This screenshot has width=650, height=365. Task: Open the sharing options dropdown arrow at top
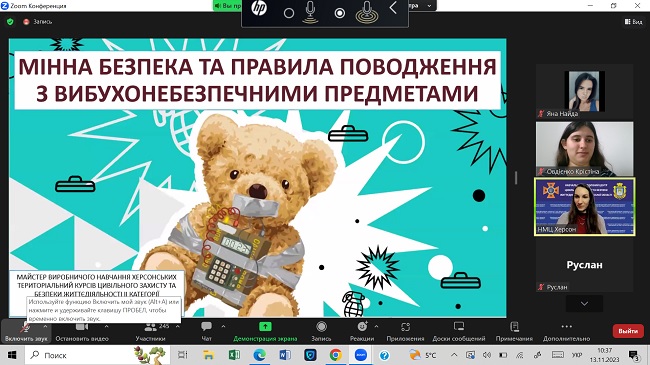(429, 6)
